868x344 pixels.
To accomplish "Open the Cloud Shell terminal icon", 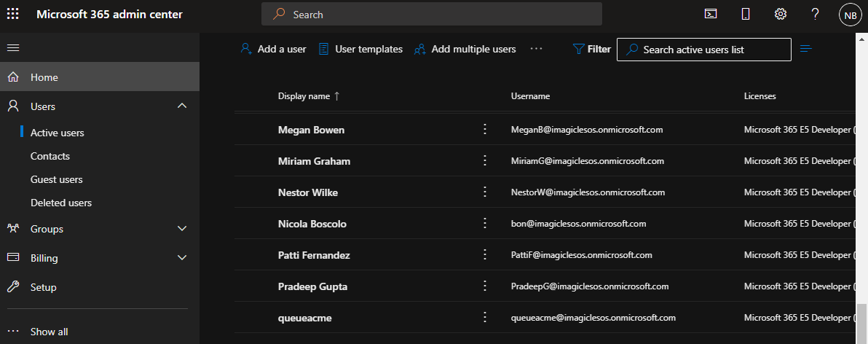I will coord(710,14).
